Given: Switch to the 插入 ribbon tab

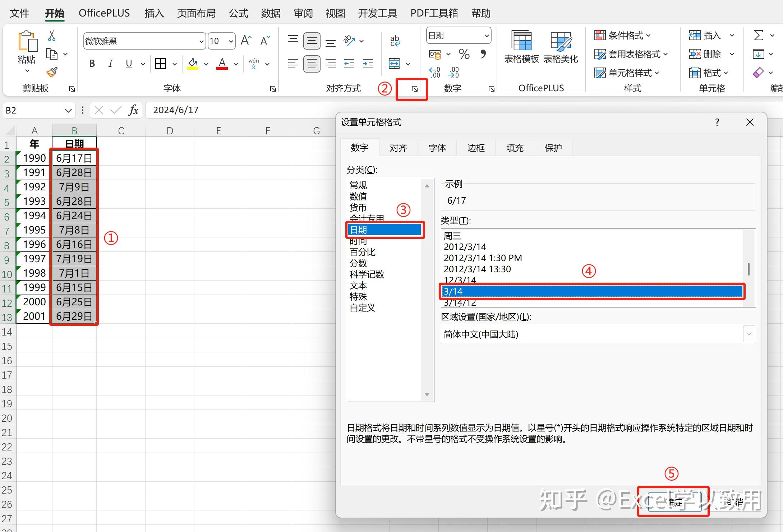Looking at the screenshot, I should tap(154, 13).
